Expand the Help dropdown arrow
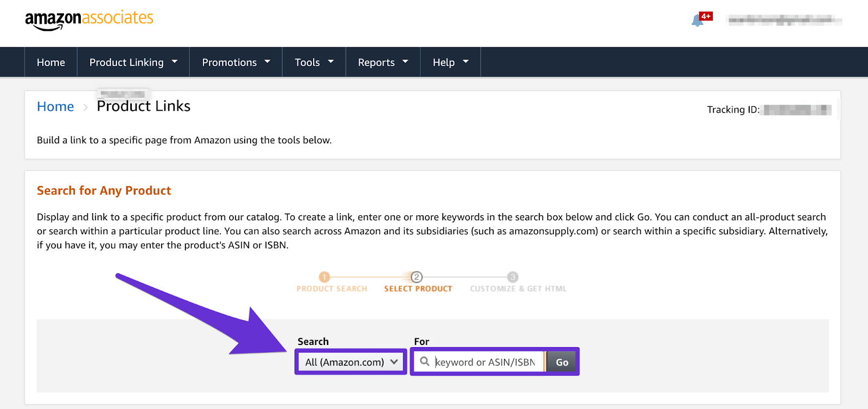The width and height of the screenshot is (868, 409). click(x=465, y=62)
